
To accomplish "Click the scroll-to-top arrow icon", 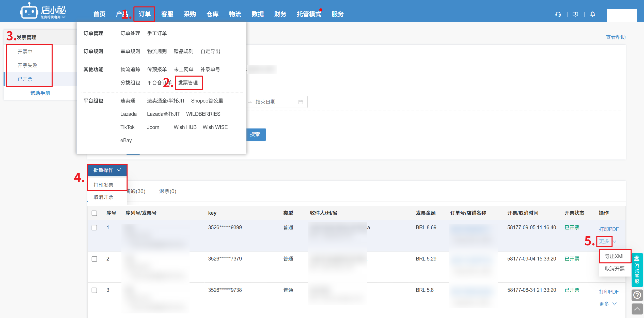I will tap(637, 309).
